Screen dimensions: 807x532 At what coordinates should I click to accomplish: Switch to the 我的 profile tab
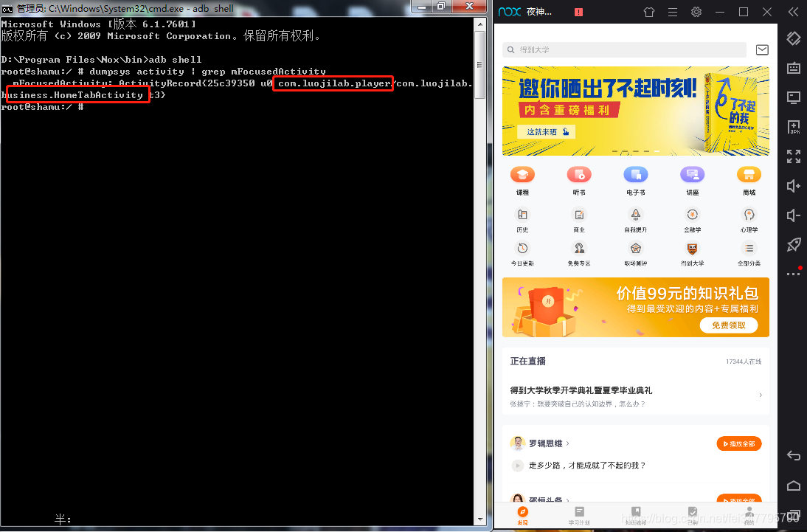click(x=749, y=516)
